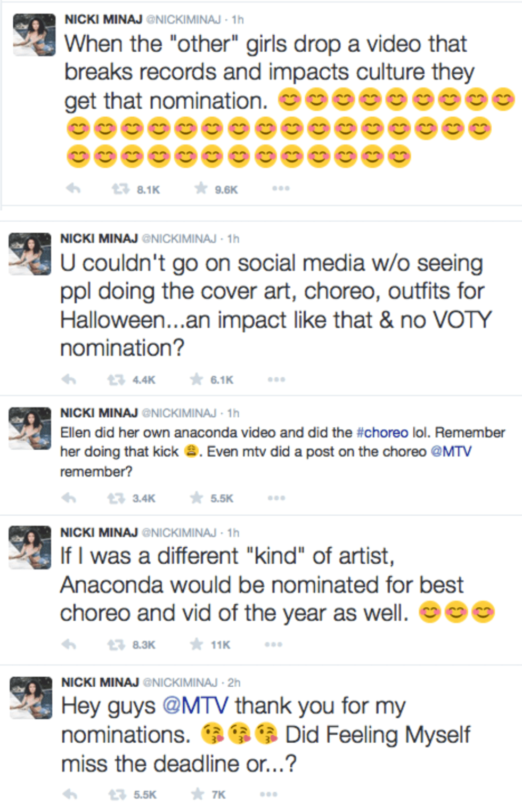Retweet the tweet showing 4.4K retweets
The width and height of the screenshot is (522, 812).
pyautogui.click(x=116, y=380)
